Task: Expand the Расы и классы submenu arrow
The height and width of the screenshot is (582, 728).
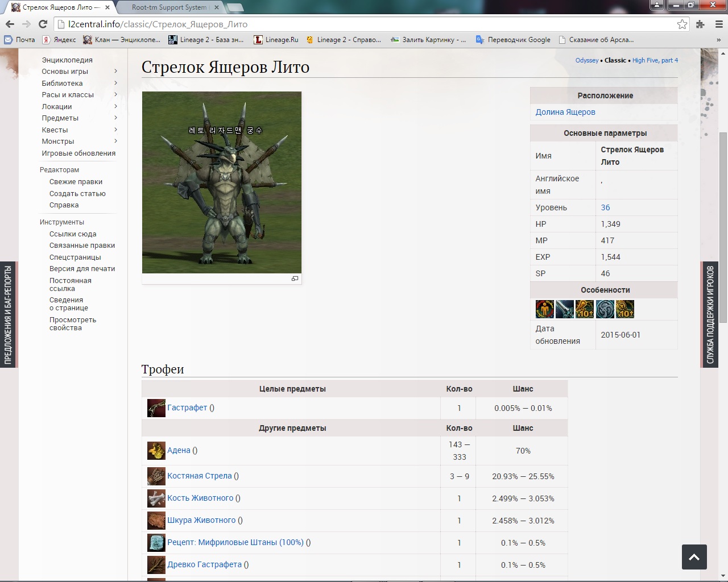Action: (115, 94)
